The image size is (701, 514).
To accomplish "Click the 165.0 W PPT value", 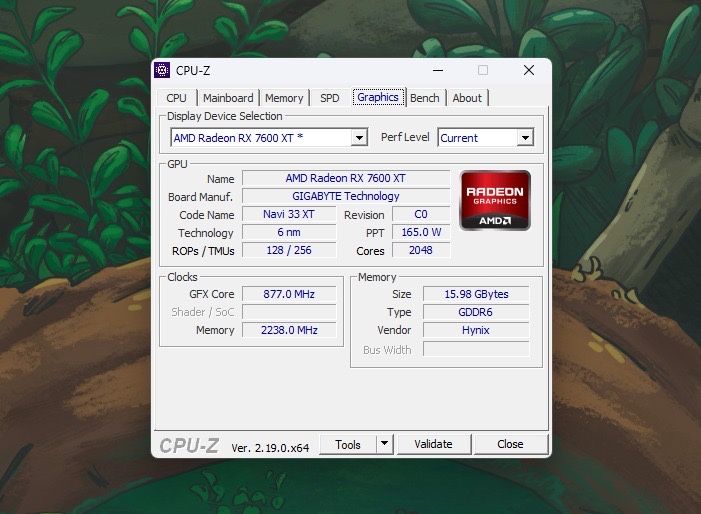I will (x=421, y=232).
